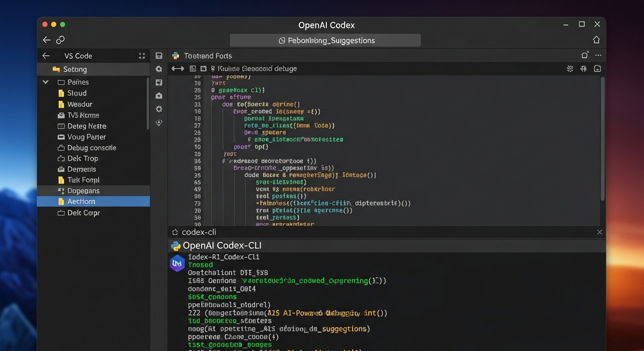The height and width of the screenshot is (351, 644).
Task: Click the globe icon in the editor toolbar
Action: (x=584, y=68)
